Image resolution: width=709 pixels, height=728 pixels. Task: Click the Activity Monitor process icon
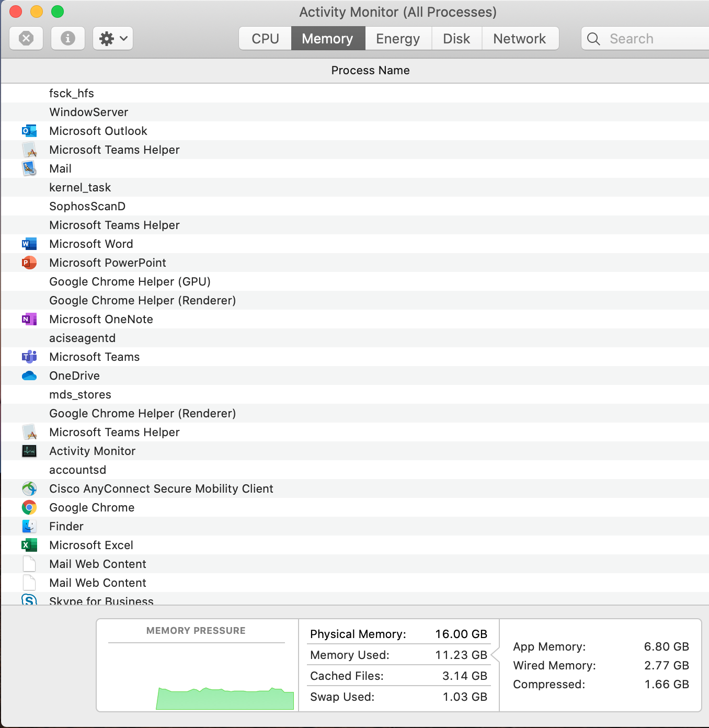[x=29, y=451]
